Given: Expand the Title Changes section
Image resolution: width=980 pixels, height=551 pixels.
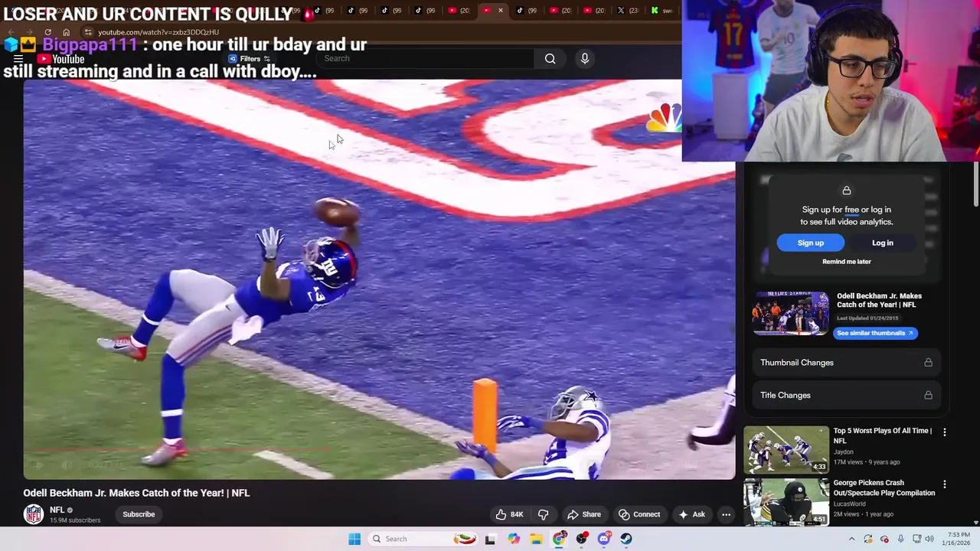Looking at the screenshot, I should (x=846, y=396).
